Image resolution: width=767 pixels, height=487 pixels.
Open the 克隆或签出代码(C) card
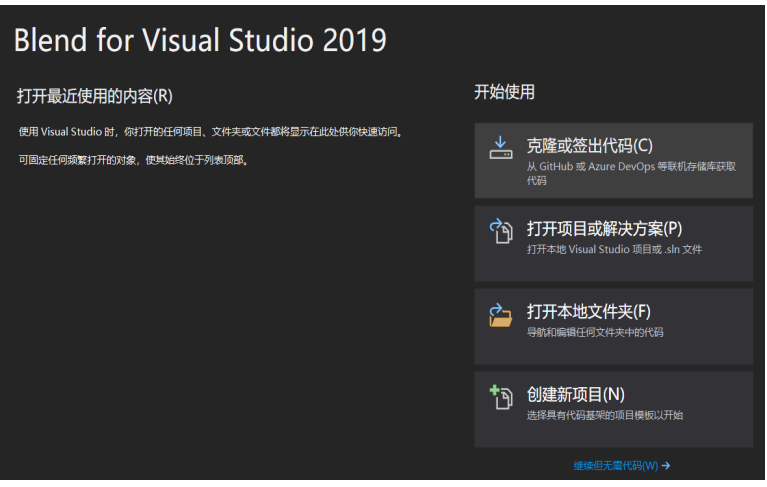point(613,160)
